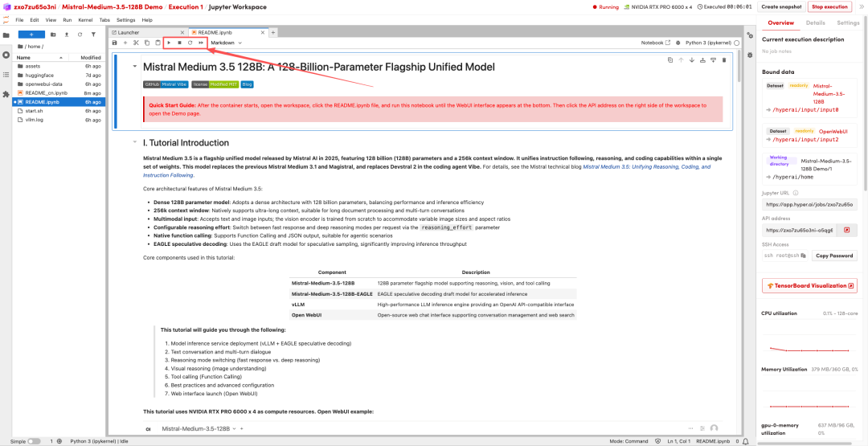Cut the selected cell with the scissors icon
The image size is (868, 446).
(136, 43)
